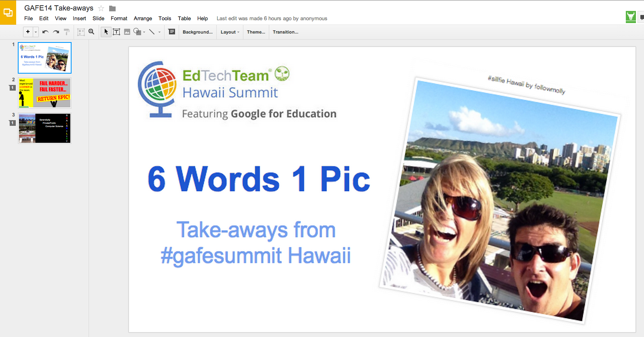Open the View menu

point(61,18)
